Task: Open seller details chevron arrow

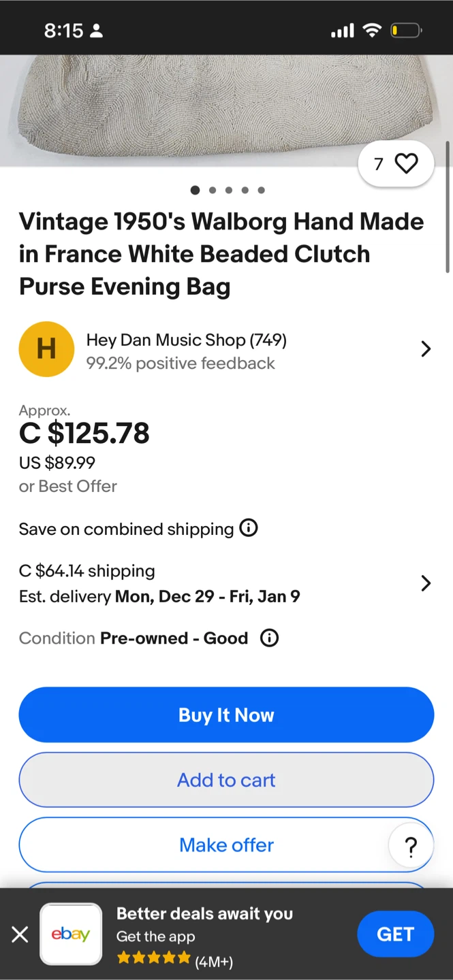Action: click(x=426, y=349)
